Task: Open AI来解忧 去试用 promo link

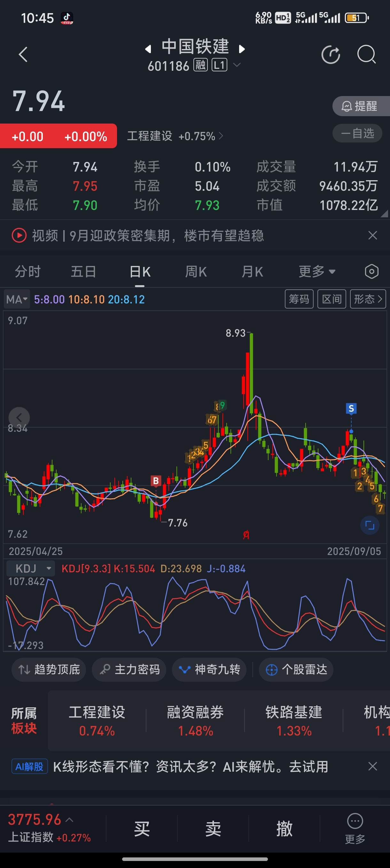Action: click(x=191, y=767)
